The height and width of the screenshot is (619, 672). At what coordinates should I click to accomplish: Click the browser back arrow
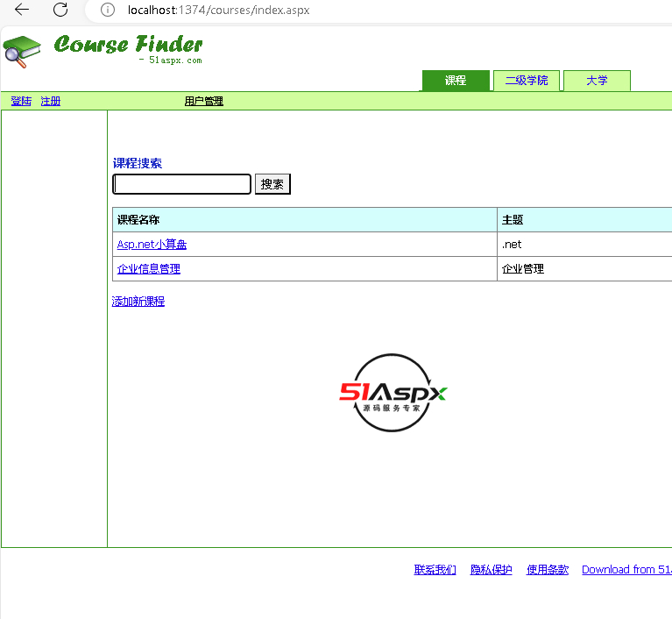[21, 10]
